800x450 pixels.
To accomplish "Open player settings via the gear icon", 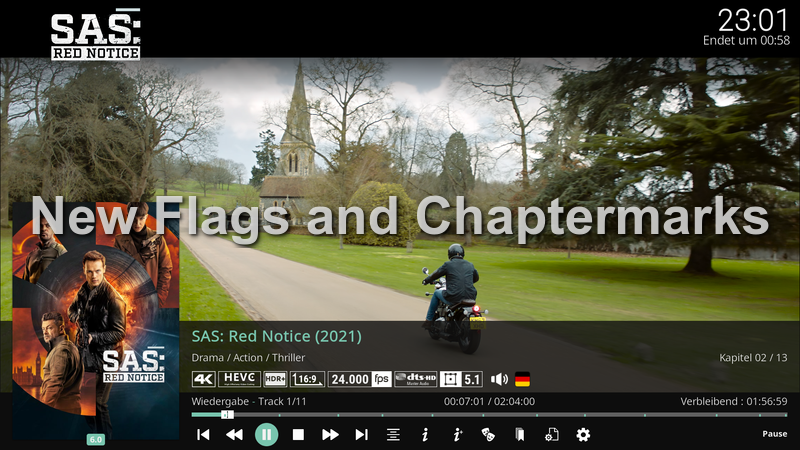I will [583, 435].
